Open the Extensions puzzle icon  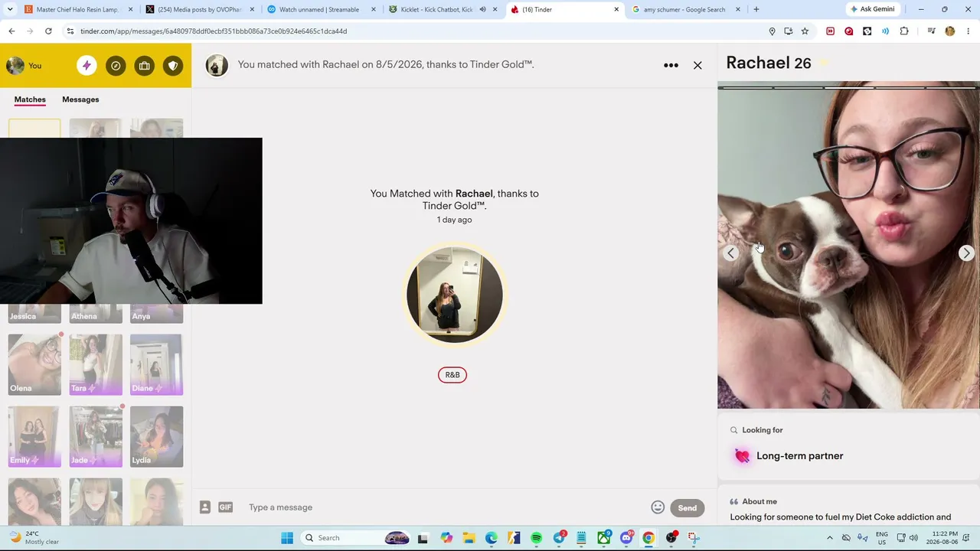904,31
